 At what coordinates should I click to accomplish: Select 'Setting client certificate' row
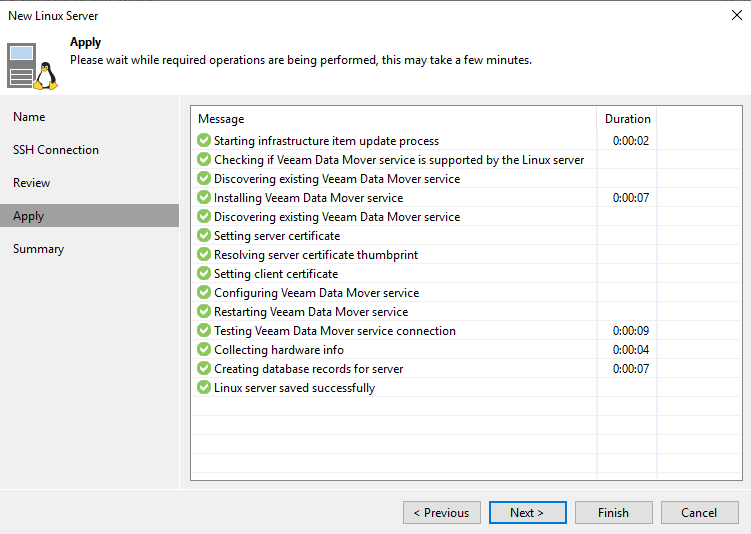click(467, 273)
